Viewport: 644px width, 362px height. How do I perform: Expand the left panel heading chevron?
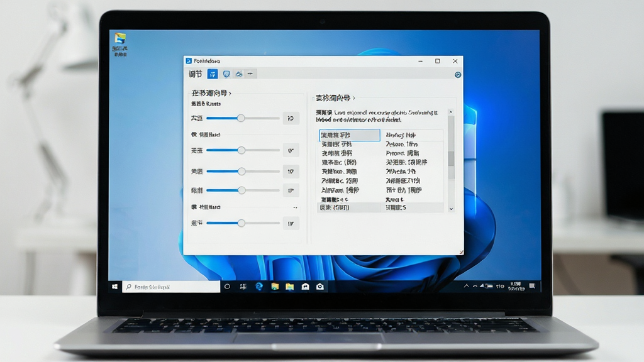pos(230,94)
